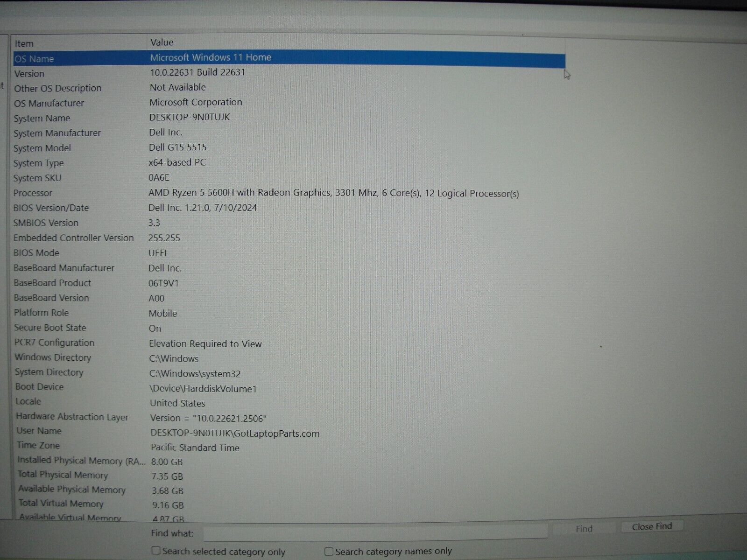Select the Hardware Abstraction Layer row

click(x=289, y=417)
